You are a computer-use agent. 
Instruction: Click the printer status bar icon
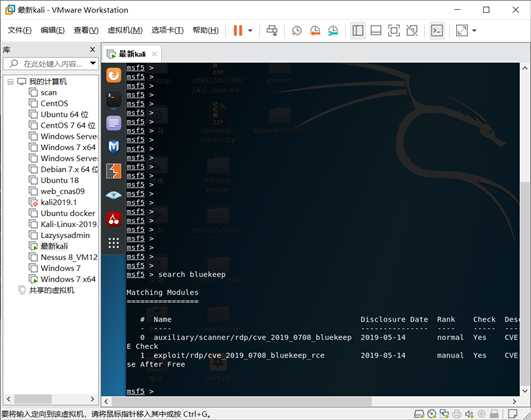[457, 414]
